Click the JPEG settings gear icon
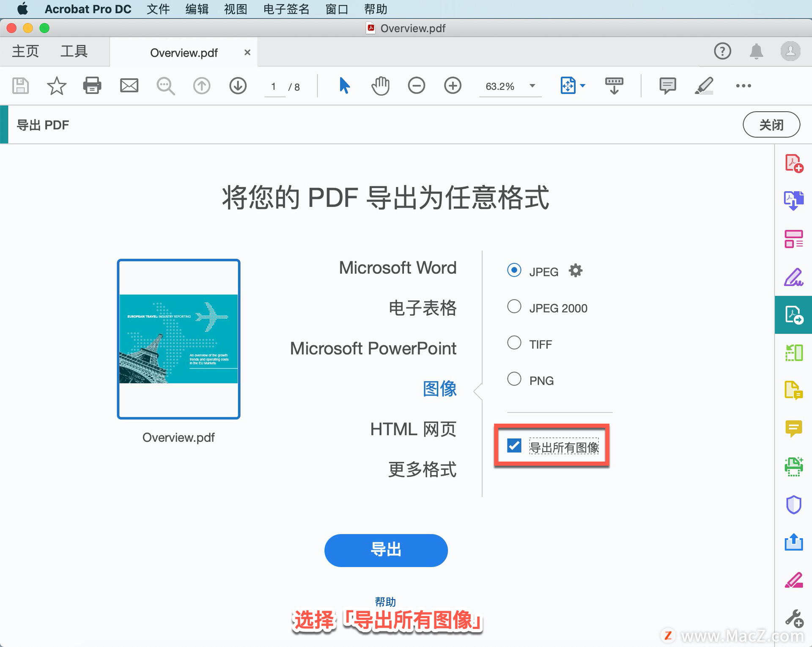812x647 pixels. click(x=575, y=270)
